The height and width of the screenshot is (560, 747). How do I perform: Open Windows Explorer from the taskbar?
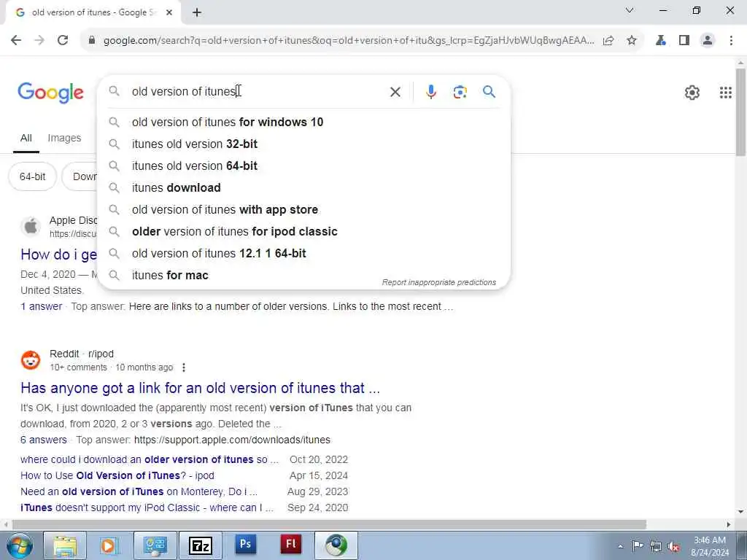point(65,545)
